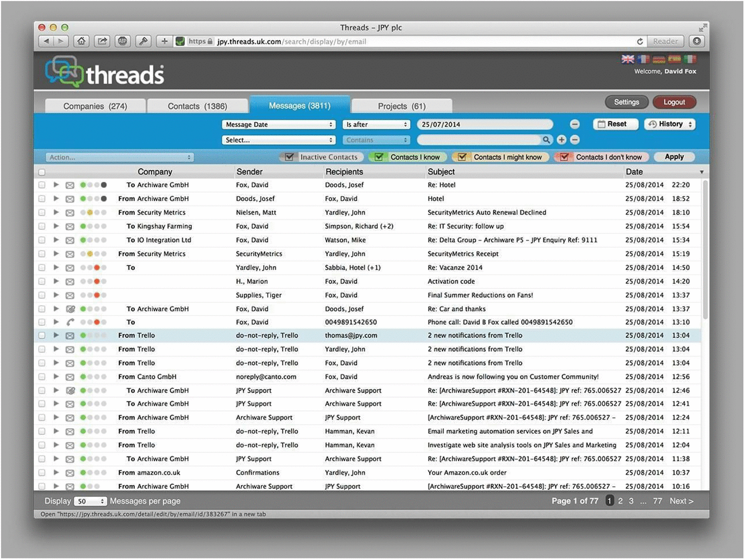Toggle the Inactive Contacts checkbox
Screen dimensions: 745x560
click(289, 157)
